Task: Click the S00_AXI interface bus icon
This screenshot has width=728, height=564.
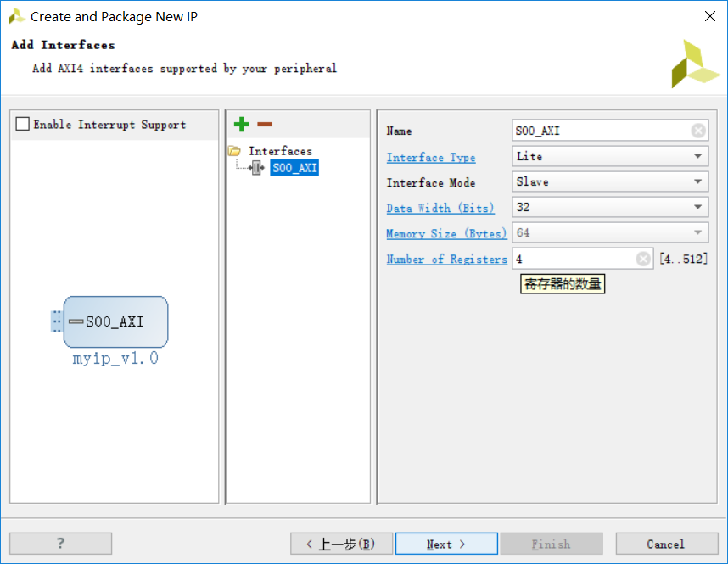Action: click(x=258, y=168)
